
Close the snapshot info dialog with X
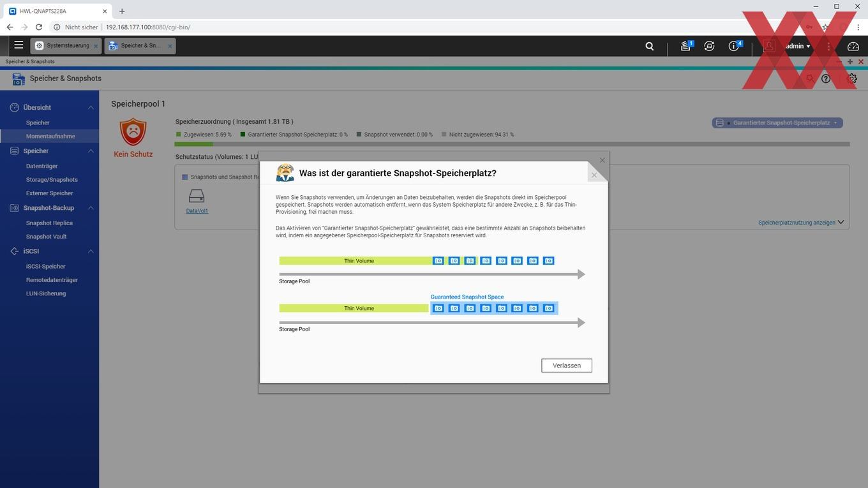594,175
